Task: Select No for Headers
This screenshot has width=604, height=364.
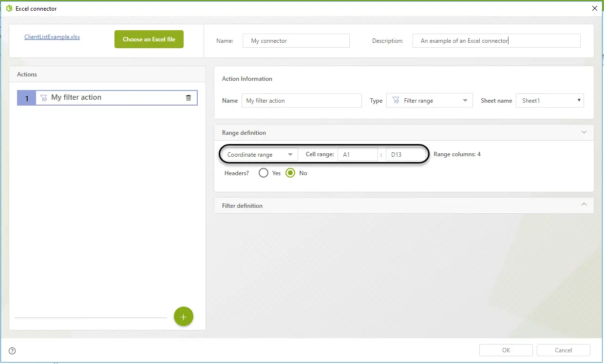Action: [x=290, y=173]
